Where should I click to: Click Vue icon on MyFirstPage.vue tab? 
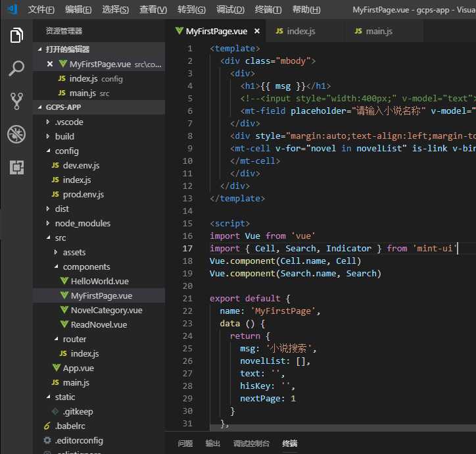179,31
